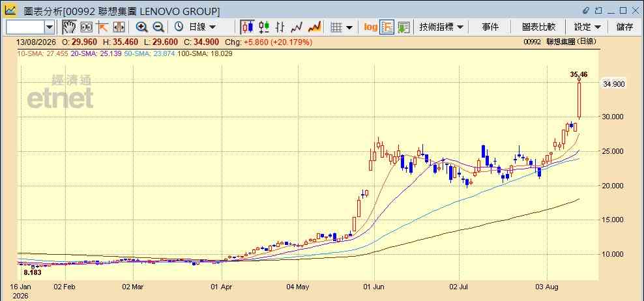Click the O: 29.960 open value

click(78, 42)
